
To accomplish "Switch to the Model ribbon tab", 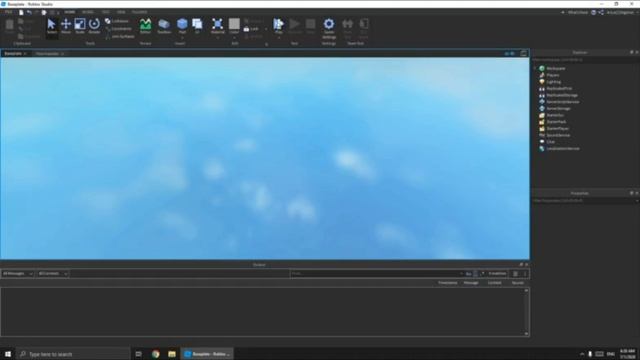I will [88, 12].
